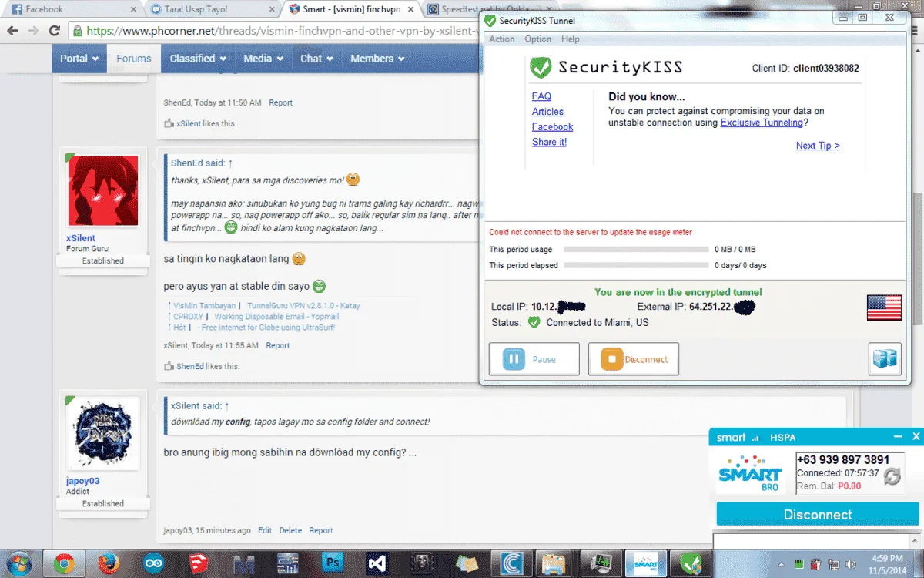Click Next Tip > link
This screenshot has width=924, height=578.
(x=818, y=146)
